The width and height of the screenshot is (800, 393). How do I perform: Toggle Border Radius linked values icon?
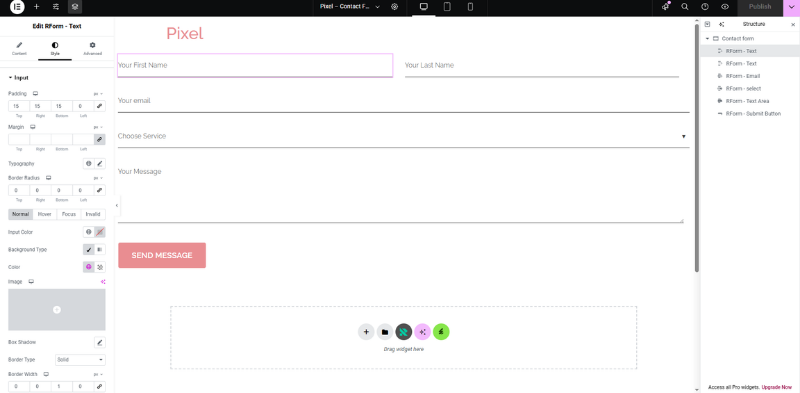[99, 190]
